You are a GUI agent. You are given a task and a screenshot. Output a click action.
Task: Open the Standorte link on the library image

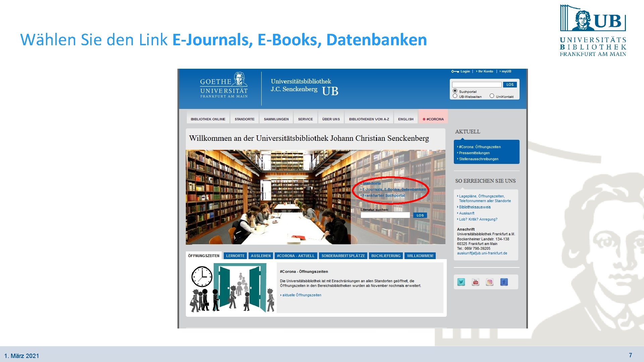tap(371, 183)
